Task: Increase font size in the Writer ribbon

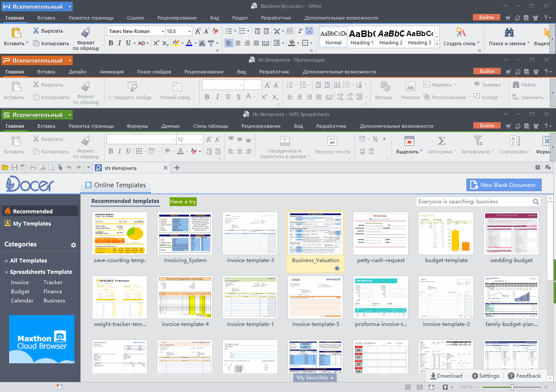Action: point(198,31)
